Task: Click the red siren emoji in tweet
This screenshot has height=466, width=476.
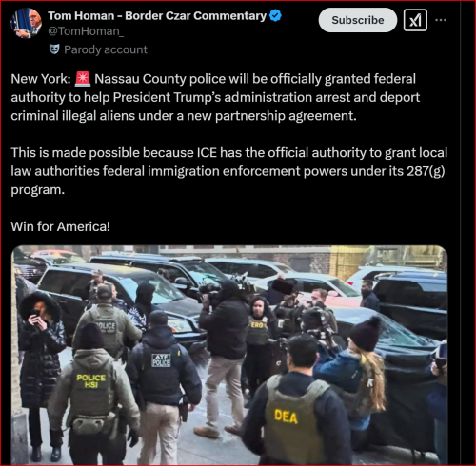Action: [x=83, y=79]
